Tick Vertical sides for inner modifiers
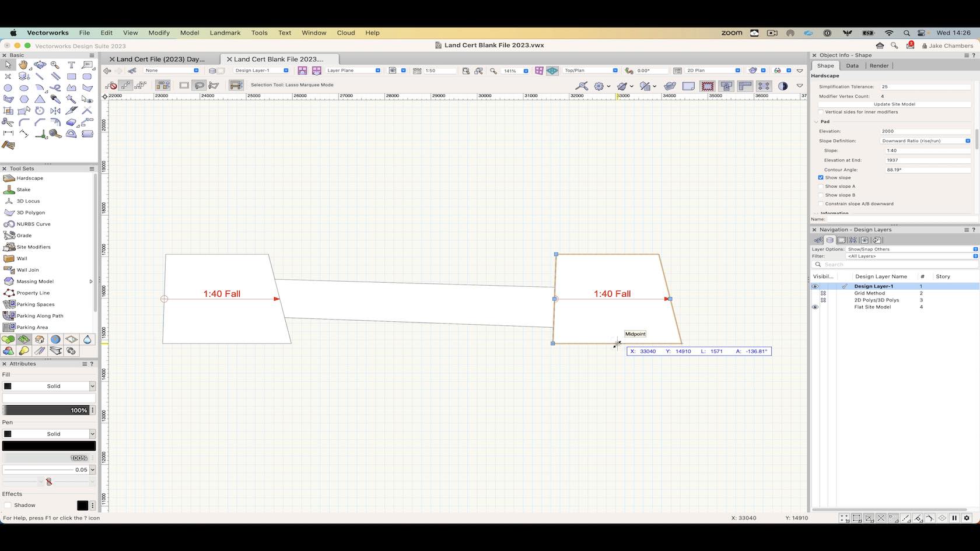This screenshot has height=551, width=980. point(821,112)
